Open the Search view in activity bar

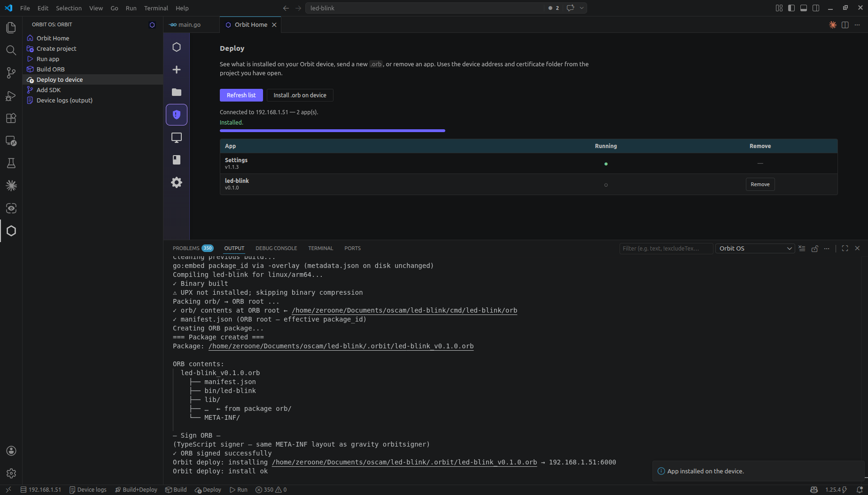(11, 50)
